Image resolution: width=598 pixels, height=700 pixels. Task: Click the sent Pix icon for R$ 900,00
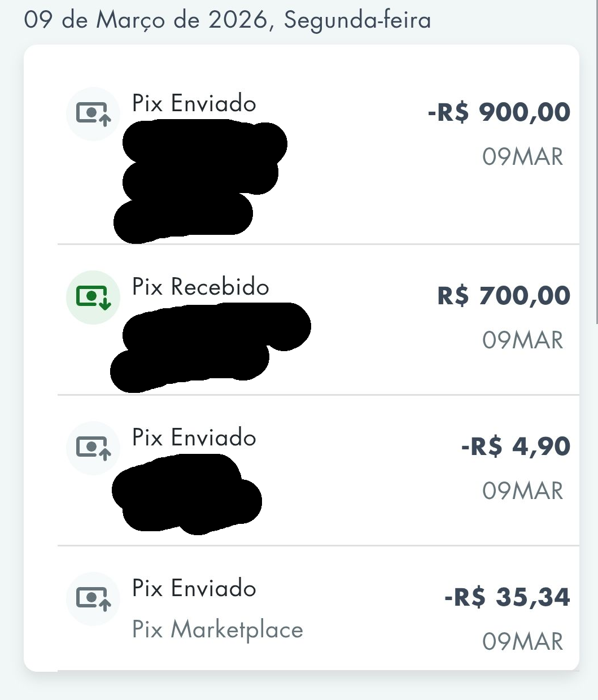pos(93,114)
